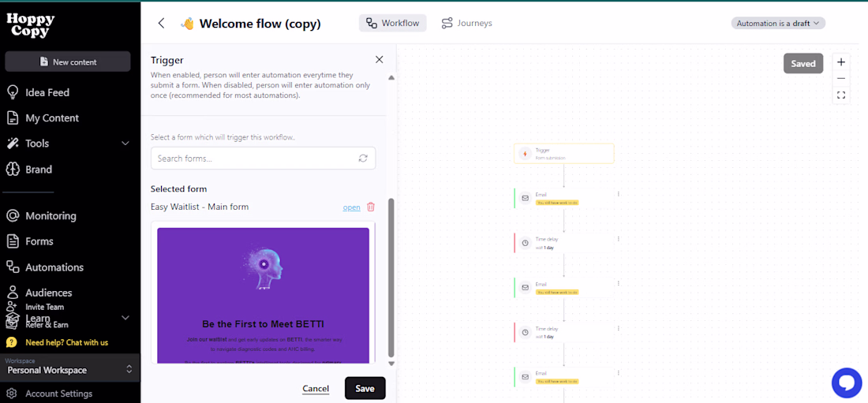Click the Saved status button
868x403 pixels.
[803, 63]
